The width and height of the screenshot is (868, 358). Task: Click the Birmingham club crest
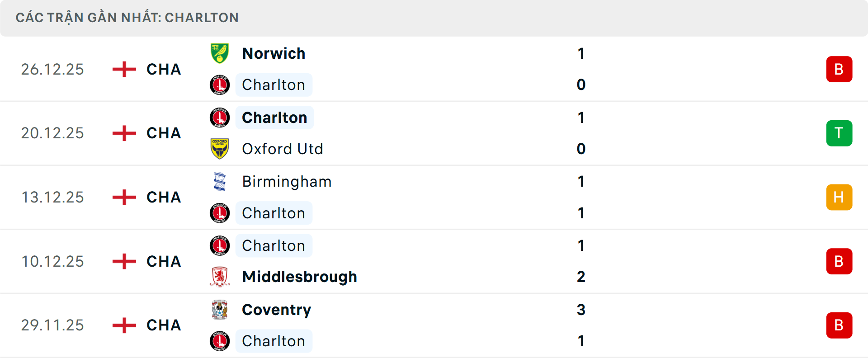tap(220, 181)
